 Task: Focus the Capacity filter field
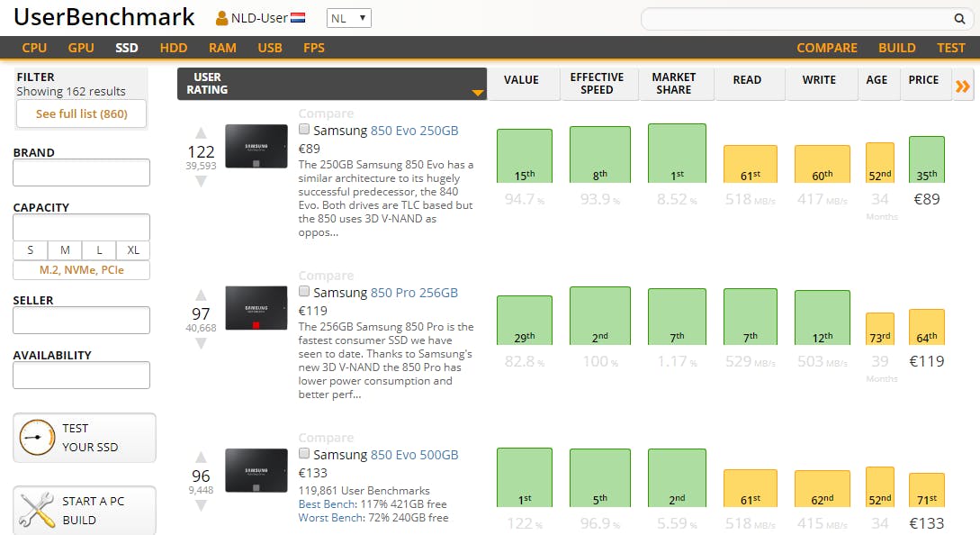pos(81,227)
